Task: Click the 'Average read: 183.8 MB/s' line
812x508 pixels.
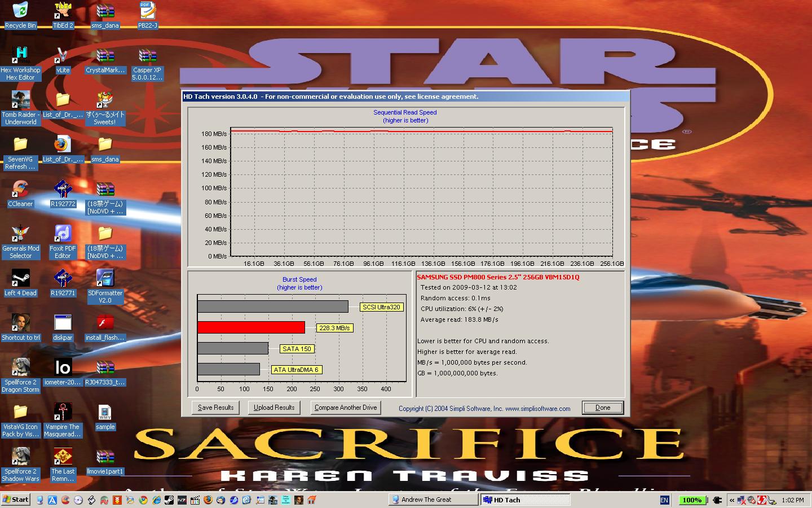Action: pos(460,319)
